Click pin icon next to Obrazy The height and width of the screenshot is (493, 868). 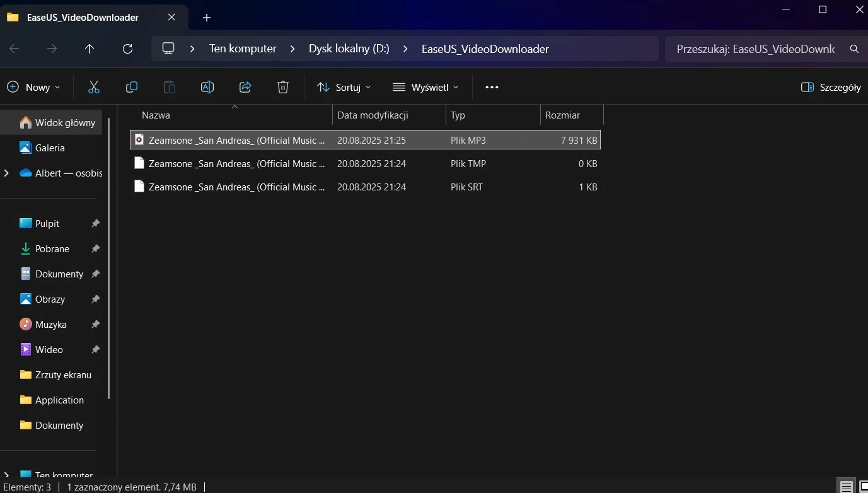pos(95,299)
